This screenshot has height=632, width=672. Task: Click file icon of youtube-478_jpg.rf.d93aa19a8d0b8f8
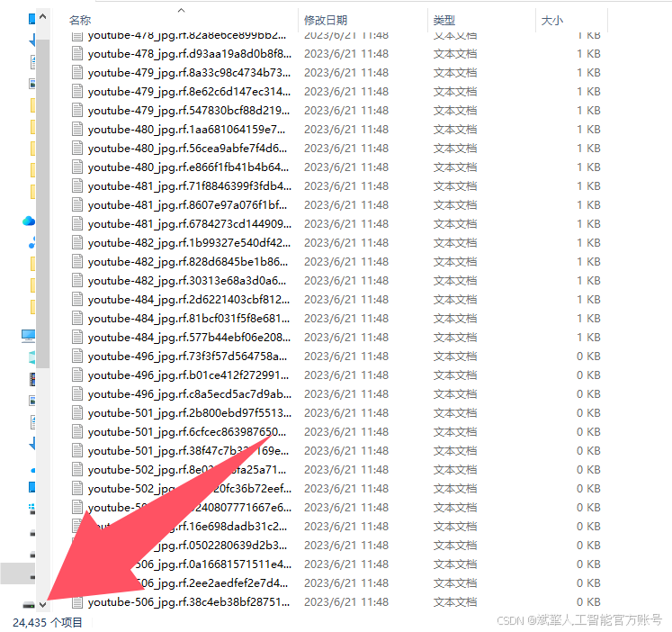point(77,54)
